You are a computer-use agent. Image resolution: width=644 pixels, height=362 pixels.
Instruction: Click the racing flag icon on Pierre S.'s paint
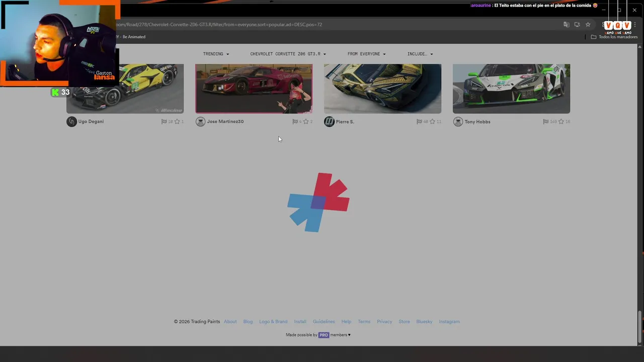420,122
